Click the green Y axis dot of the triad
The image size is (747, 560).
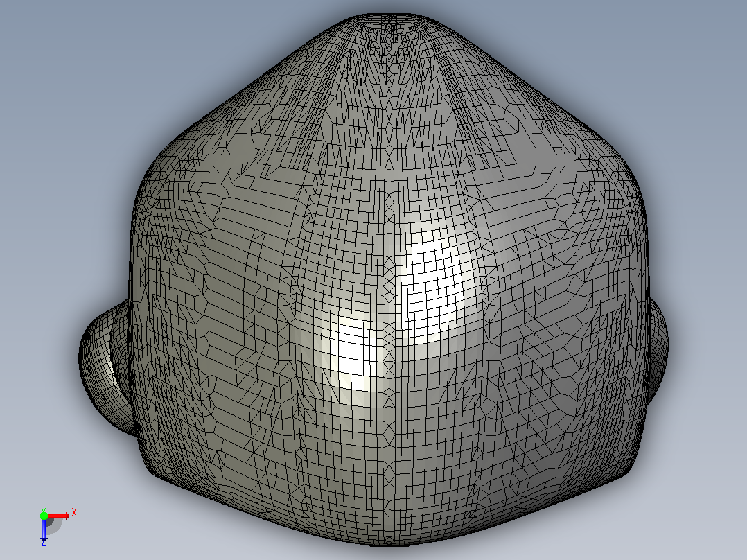[x=44, y=516]
